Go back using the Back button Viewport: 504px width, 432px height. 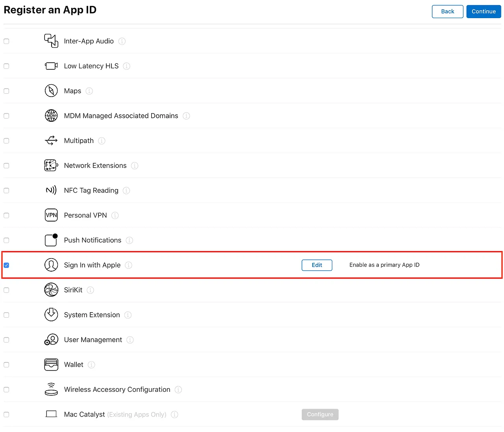447,11
